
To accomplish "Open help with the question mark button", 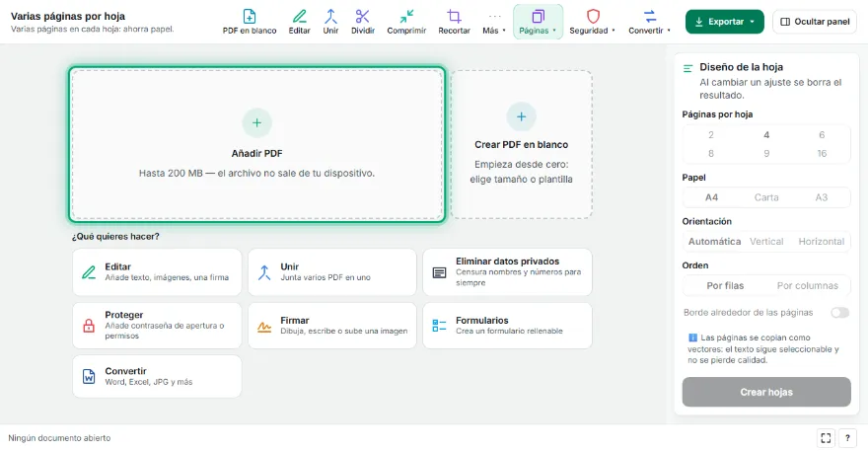I will [x=847, y=438].
